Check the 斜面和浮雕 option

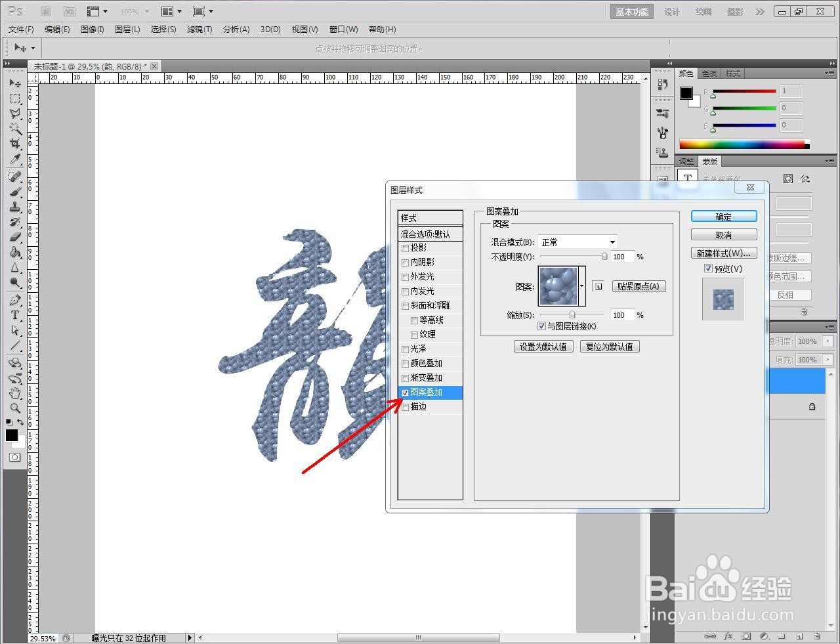click(x=405, y=305)
